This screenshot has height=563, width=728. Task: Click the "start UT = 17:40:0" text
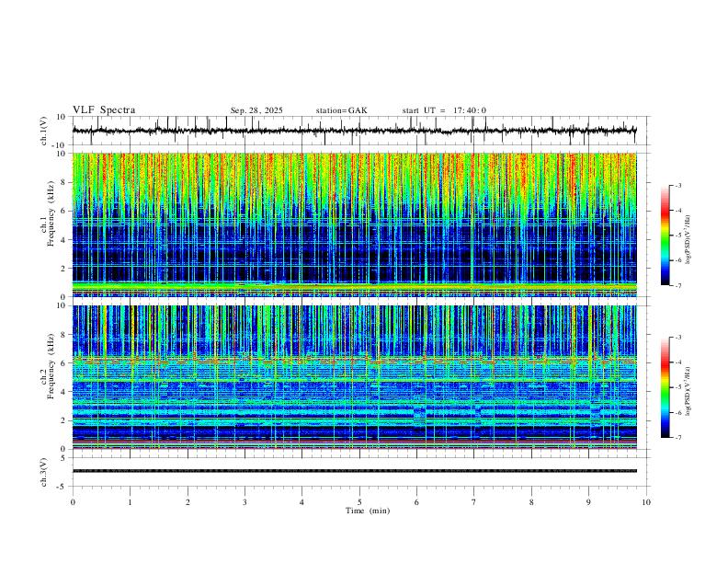(444, 110)
